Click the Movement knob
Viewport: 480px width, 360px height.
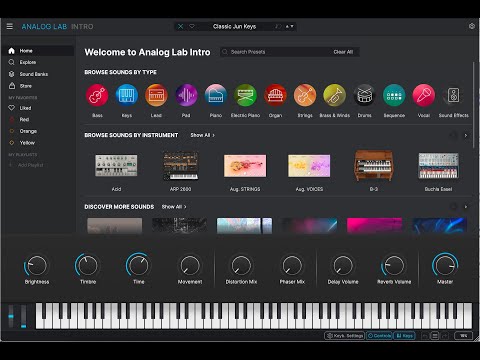(x=190, y=266)
